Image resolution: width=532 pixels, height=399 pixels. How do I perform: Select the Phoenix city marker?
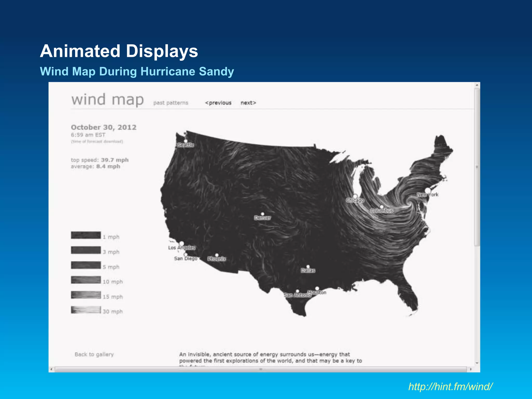pyautogui.click(x=217, y=255)
